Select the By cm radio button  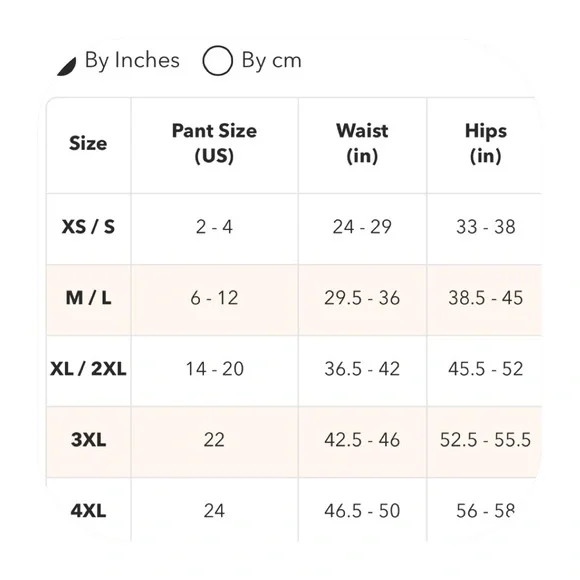click(218, 60)
